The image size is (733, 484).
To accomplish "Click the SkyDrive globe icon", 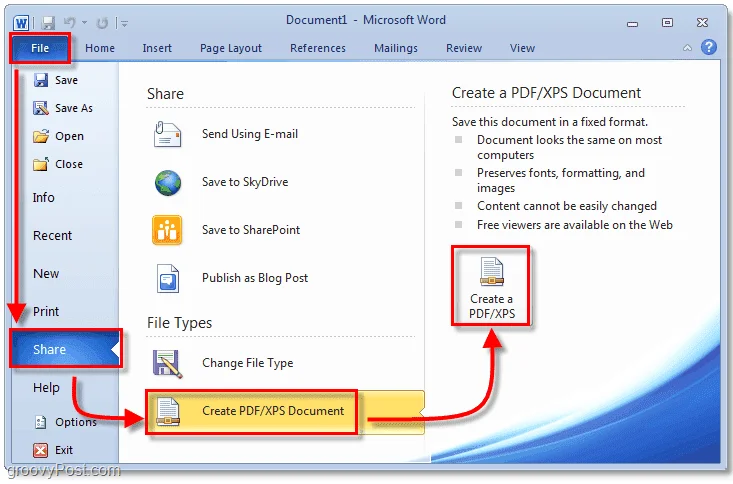I will [x=168, y=183].
